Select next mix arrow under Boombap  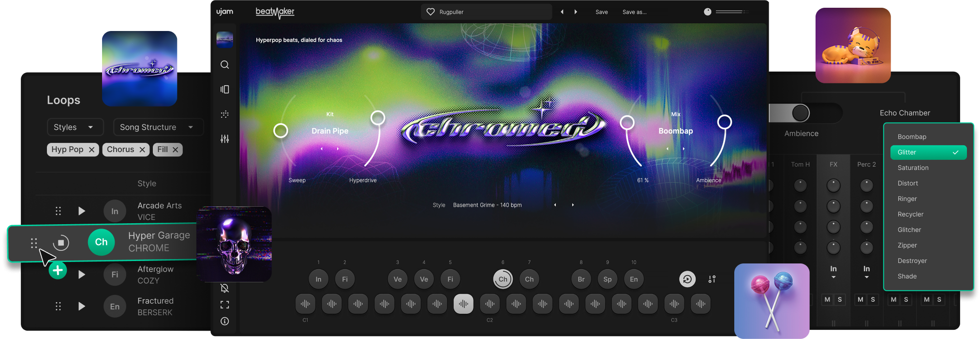[683, 149]
